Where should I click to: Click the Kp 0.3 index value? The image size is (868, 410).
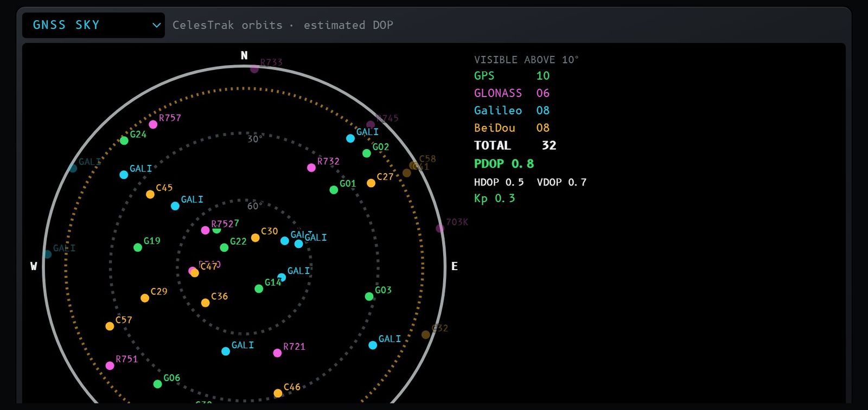pyautogui.click(x=495, y=198)
